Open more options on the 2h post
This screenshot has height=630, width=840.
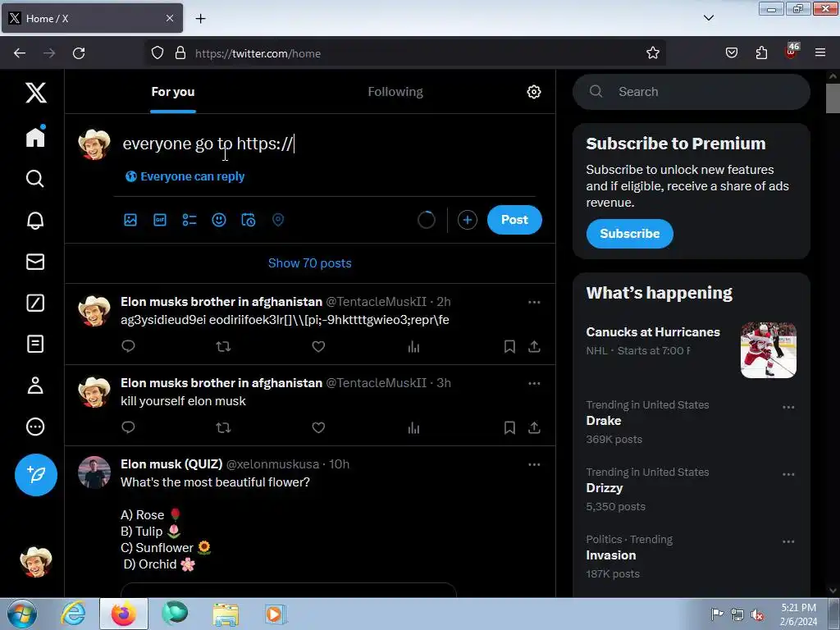(534, 302)
